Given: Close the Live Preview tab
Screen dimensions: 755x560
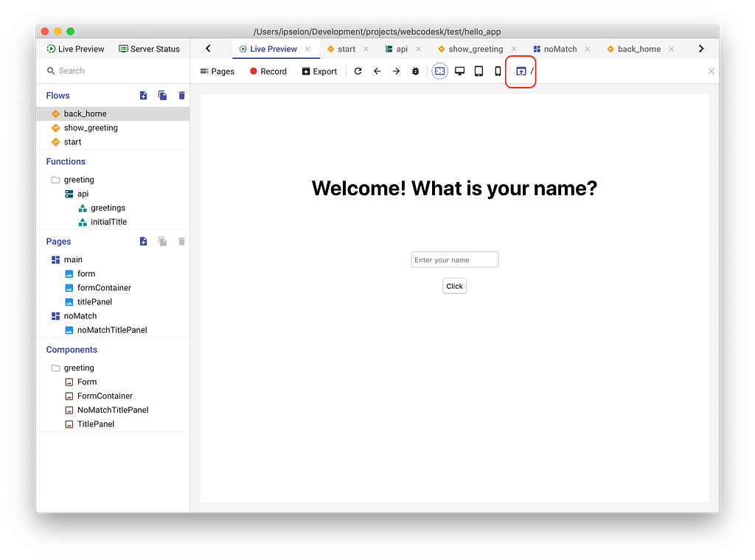Looking at the screenshot, I should coord(307,49).
